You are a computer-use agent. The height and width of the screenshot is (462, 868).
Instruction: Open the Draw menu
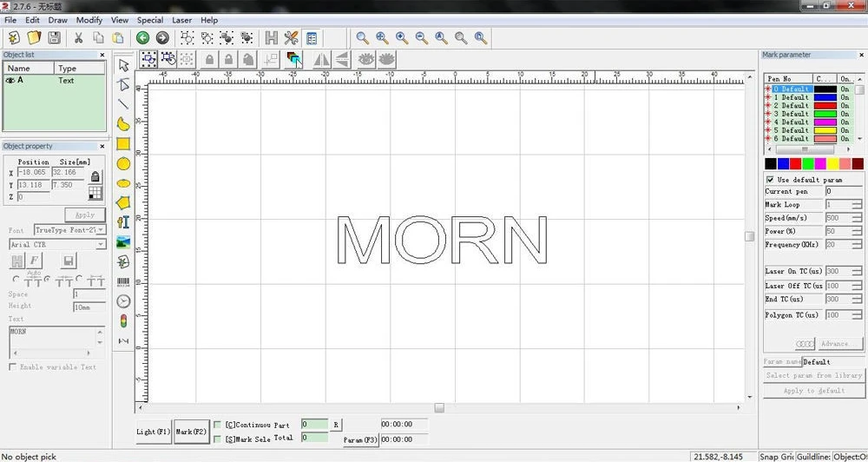click(57, 20)
